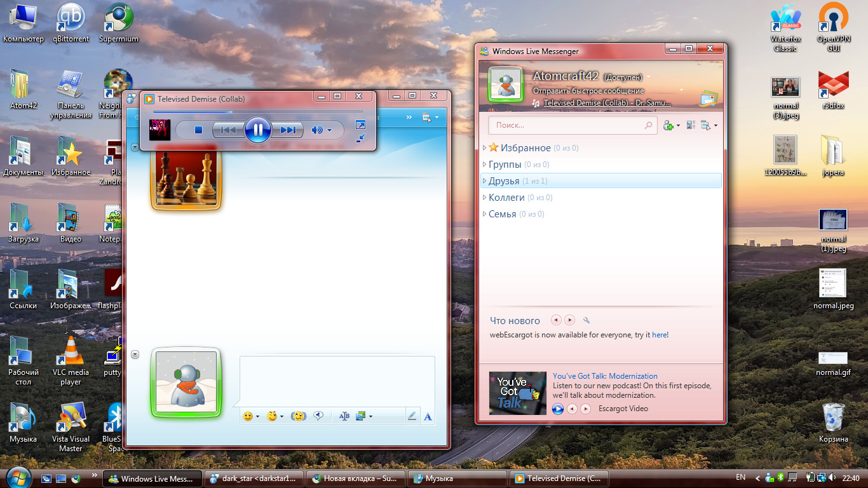Open your display picture options arrow in chat
The image size is (868, 488).
[x=135, y=354]
